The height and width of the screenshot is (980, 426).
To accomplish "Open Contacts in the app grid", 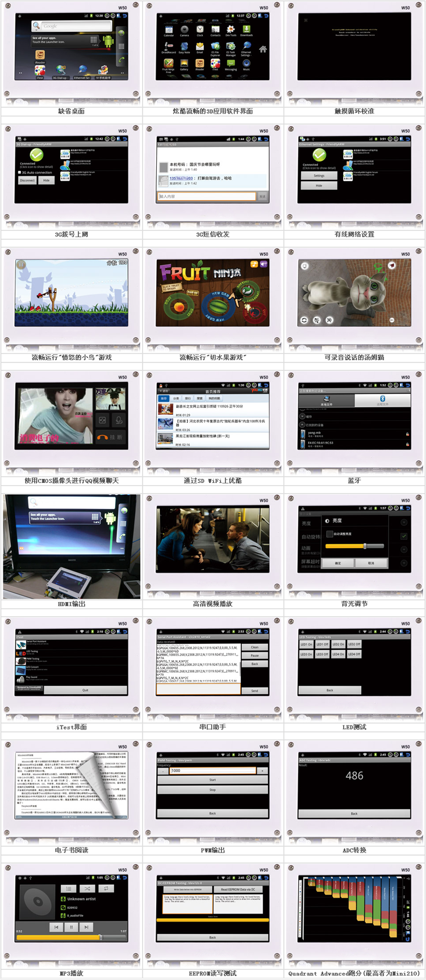I will 215,30.
